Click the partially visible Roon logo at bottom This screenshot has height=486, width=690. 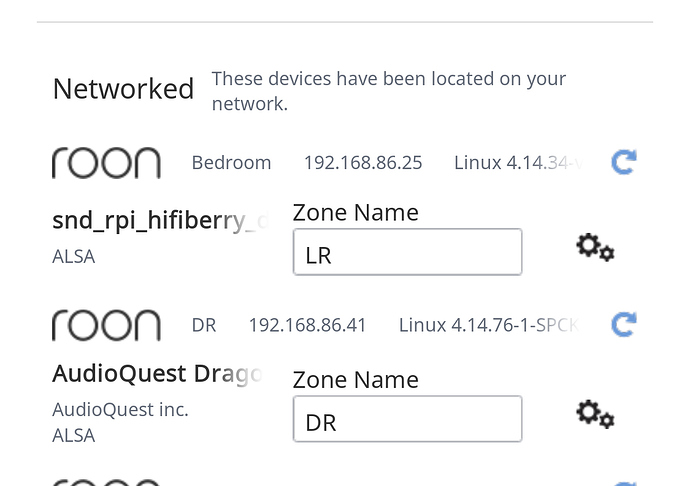tap(106, 482)
